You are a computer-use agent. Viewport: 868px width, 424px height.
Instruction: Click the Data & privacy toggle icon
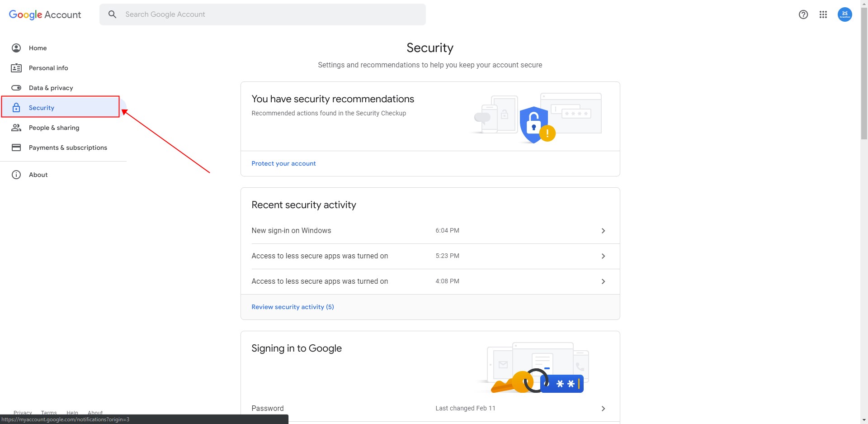tap(16, 88)
